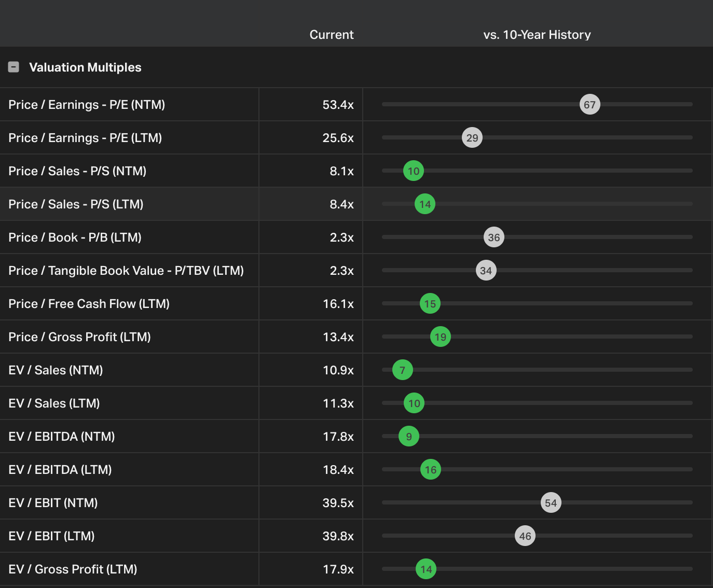Screen dimensions: 713x588
Task: Click the 39.5x current value
Action: (x=338, y=503)
